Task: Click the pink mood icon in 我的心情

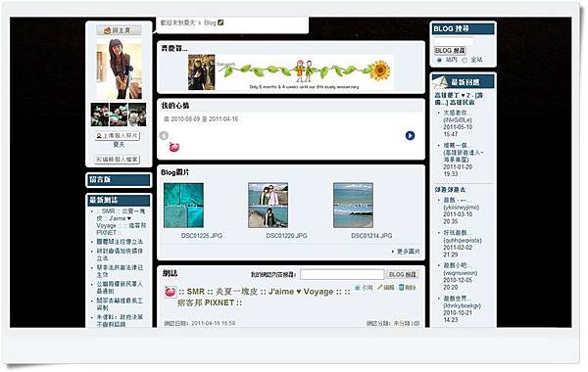Action: tap(174, 147)
